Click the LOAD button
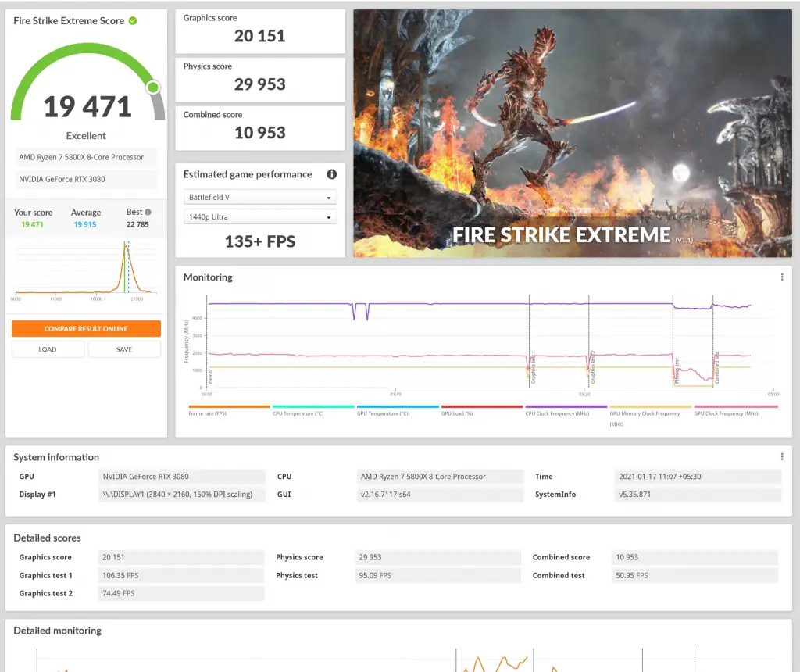This screenshot has height=672, width=800. coord(48,349)
